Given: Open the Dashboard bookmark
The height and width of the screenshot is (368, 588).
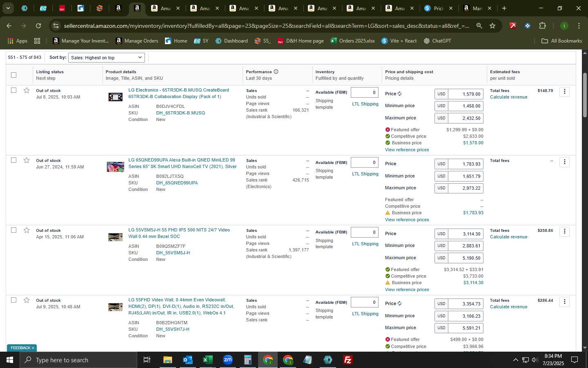Looking at the screenshot, I should click(x=232, y=41).
